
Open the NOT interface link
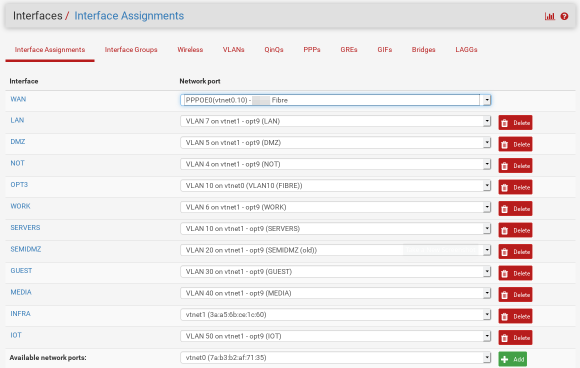(17, 163)
